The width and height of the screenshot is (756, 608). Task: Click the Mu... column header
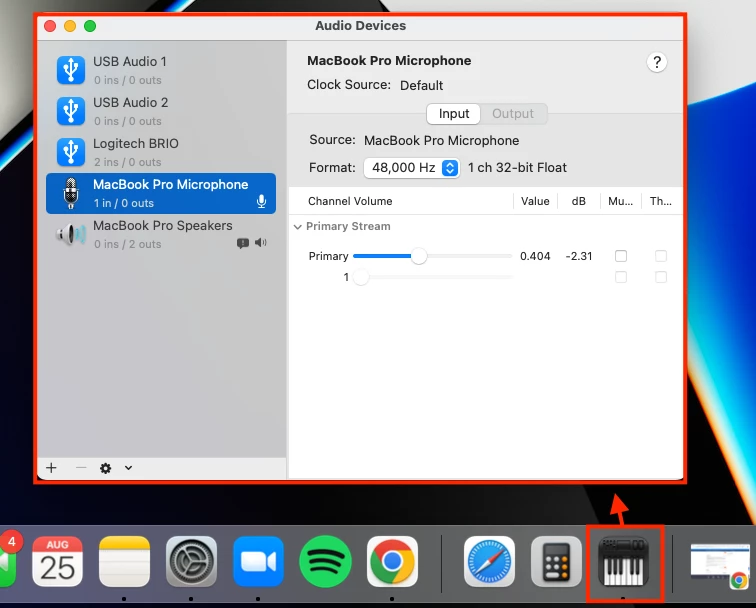pos(621,201)
